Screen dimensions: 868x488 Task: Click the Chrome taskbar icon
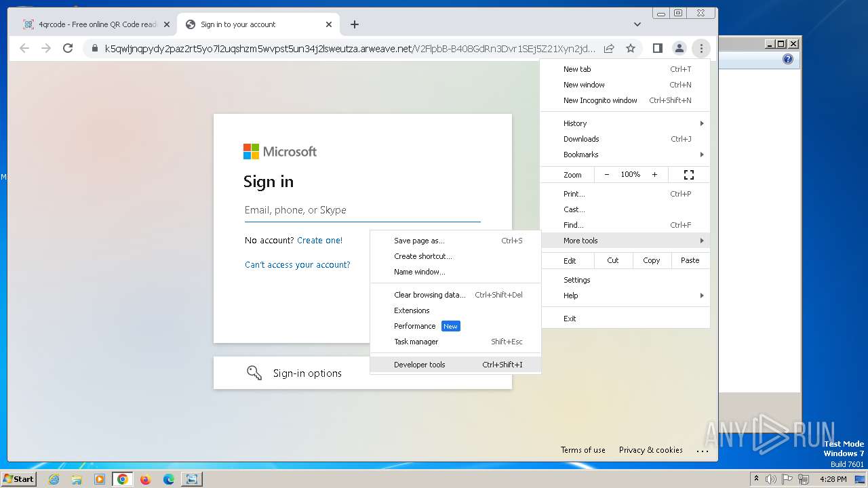click(122, 479)
